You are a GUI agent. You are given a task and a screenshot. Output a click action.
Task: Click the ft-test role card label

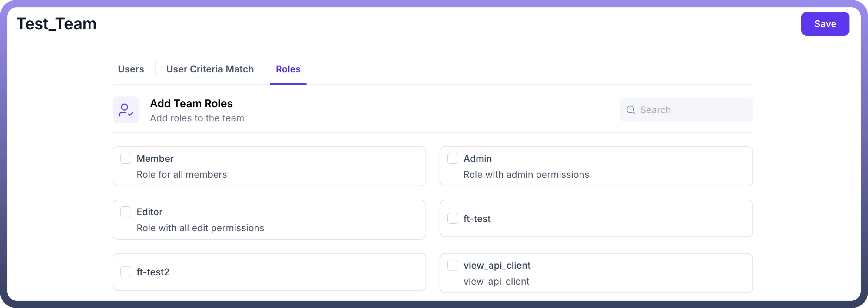[477, 219]
